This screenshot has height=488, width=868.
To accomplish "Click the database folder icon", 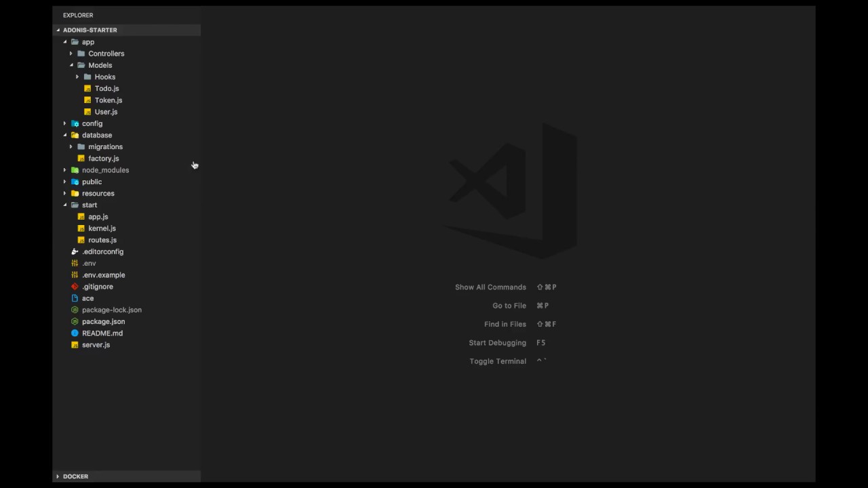I will pos(75,135).
